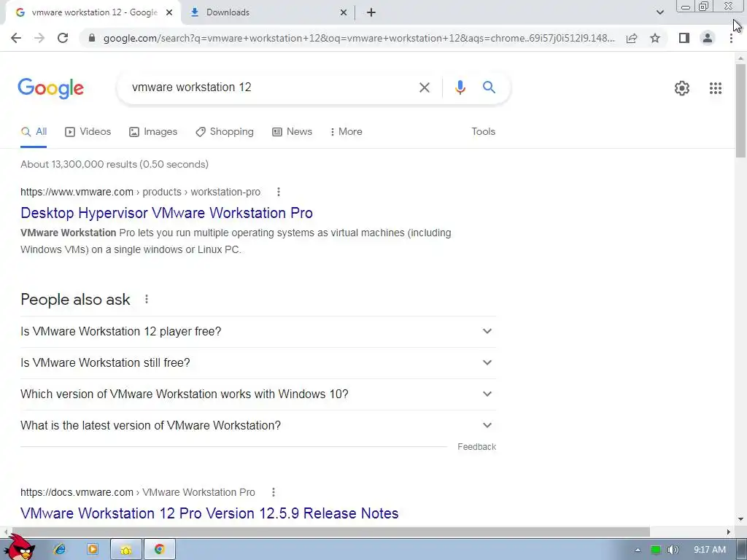Show hidden tray icons arrow

pyautogui.click(x=638, y=550)
